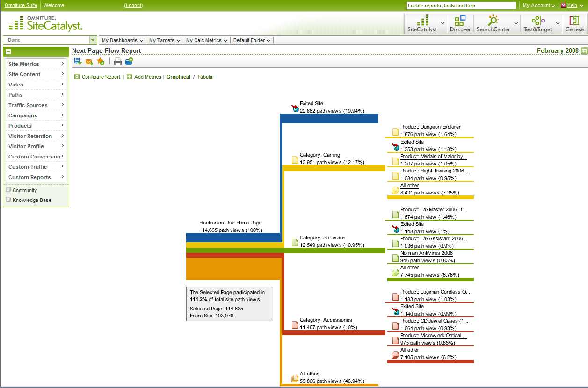The image size is (588, 388).
Task: Click the Category: Gaming node link
Action: coord(320,155)
